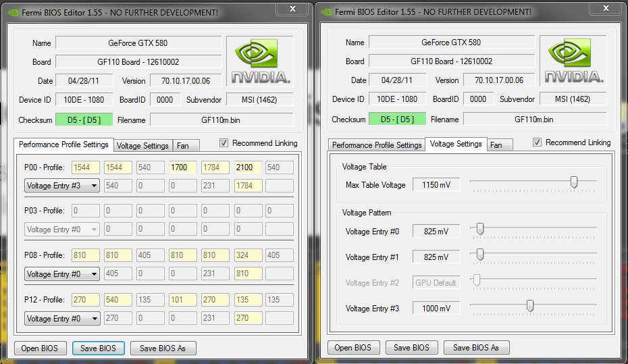628x364 pixels.
Task: Click the Voltage Entry #1 slider thumb
Action: tap(480, 254)
